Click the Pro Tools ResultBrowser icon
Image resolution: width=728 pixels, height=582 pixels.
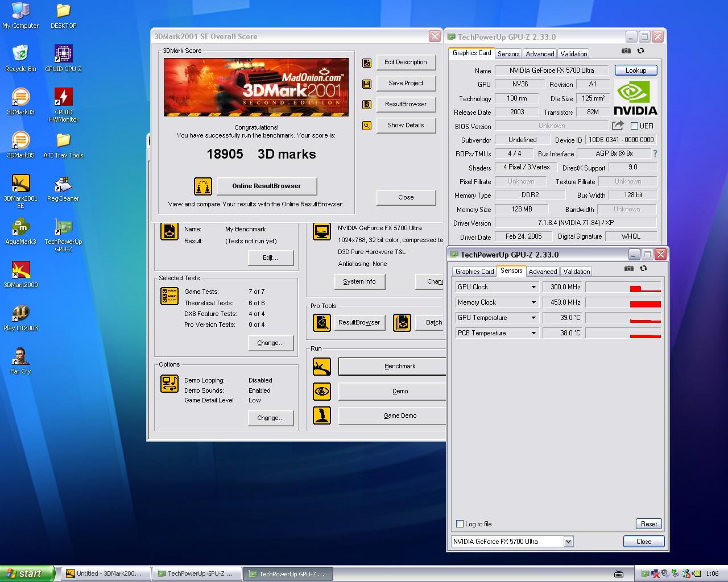(322, 323)
